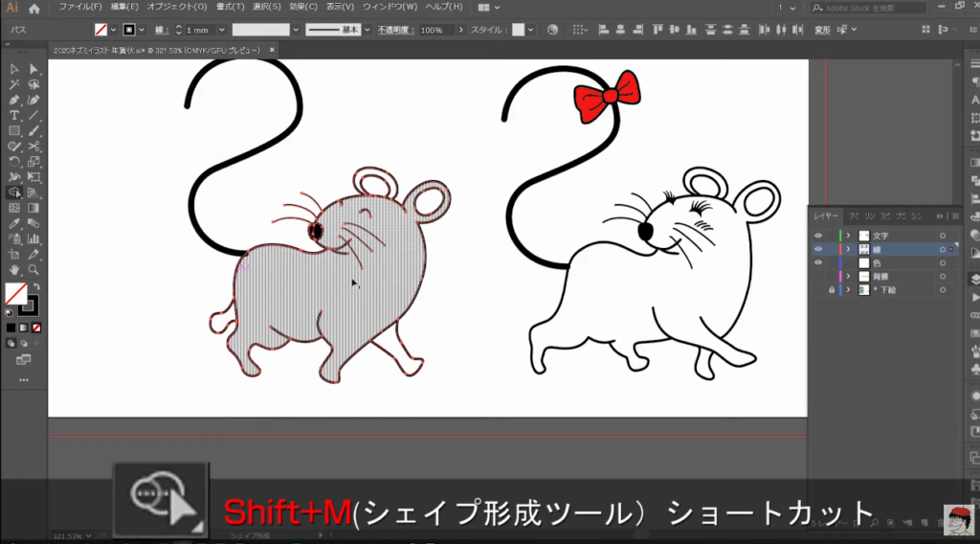The image size is (980, 544).
Task: Open the Edit Toolbar three-dots button
Action: pyautogui.click(x=24, y=380)
